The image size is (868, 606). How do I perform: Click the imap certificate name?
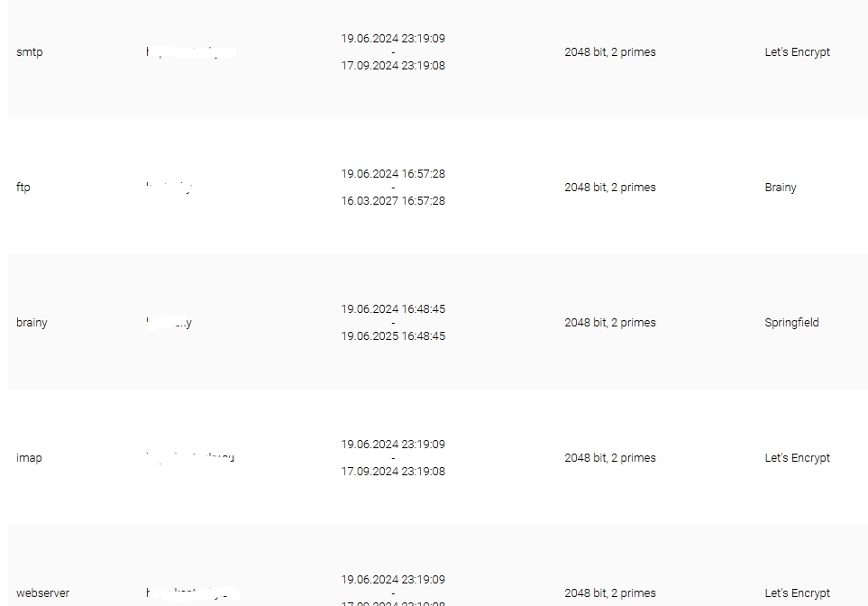[x=29, y=458]
